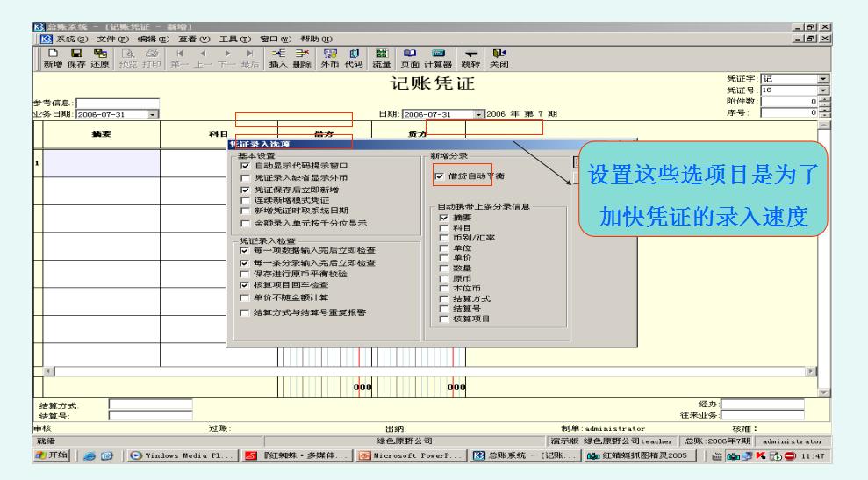Open the 凭证字 dropdown
Screen dimensions: 868x480
(x=823, y=79)
